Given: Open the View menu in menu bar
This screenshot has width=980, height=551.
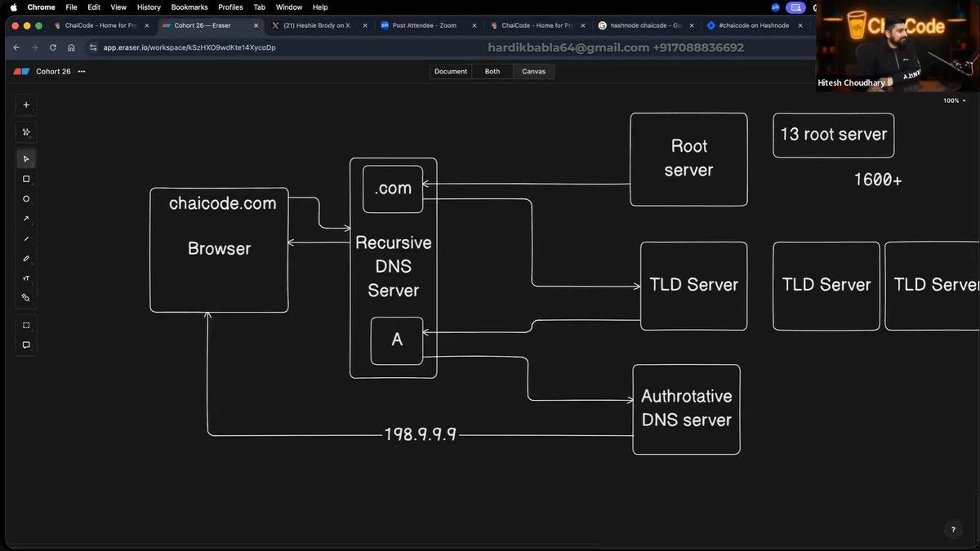Looking at the screenshot, I should pyautogui.click(x=118, y=7).
